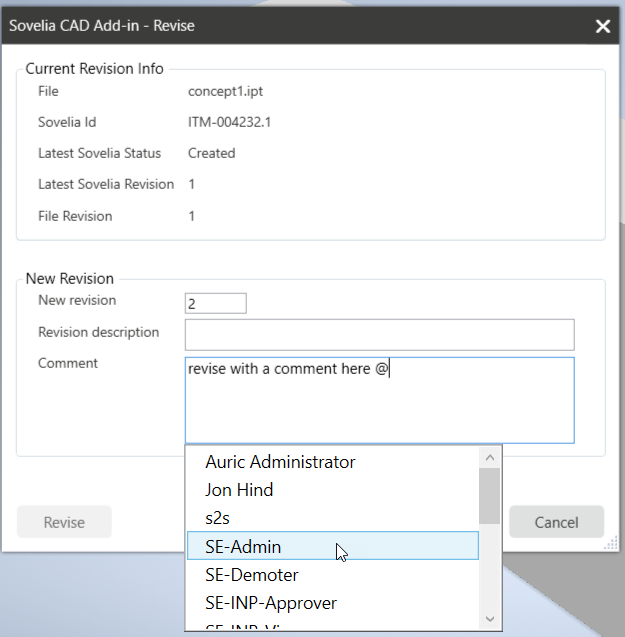Close the Revise dialog window

[603, 26]
